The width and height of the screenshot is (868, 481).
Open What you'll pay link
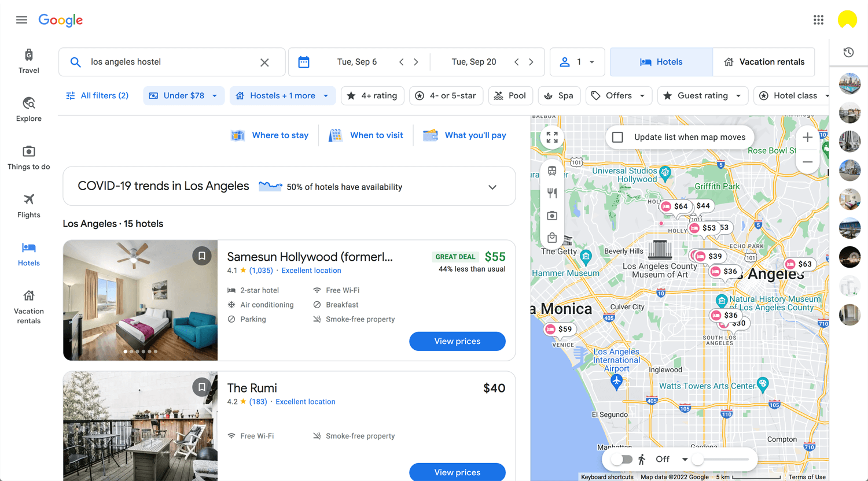465,135
